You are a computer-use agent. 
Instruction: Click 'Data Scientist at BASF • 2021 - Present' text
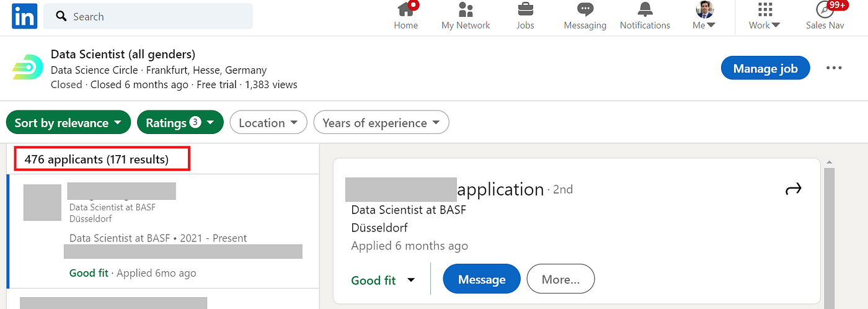pos(158,238)
